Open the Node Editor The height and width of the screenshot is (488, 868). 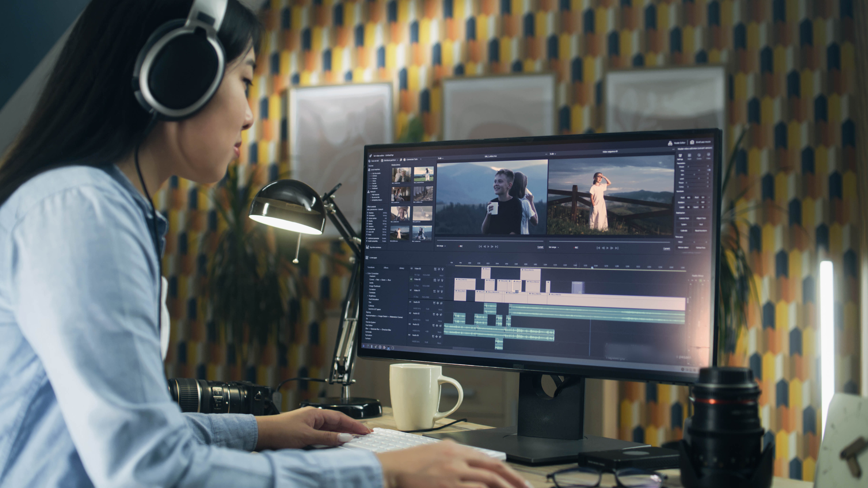(x=677, y=143)
